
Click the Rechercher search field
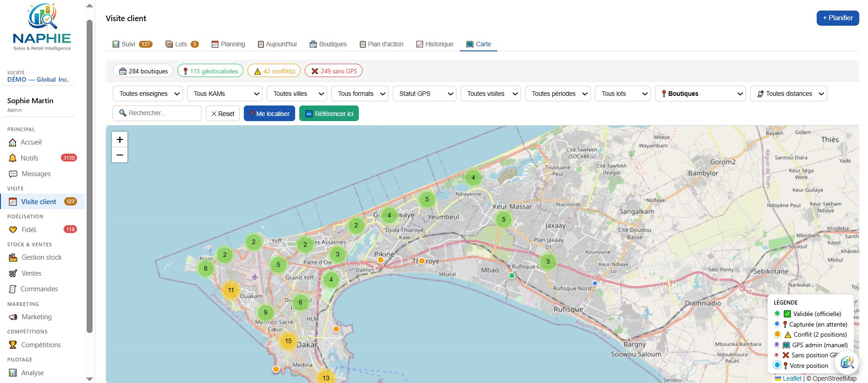[x=157, y=113]
